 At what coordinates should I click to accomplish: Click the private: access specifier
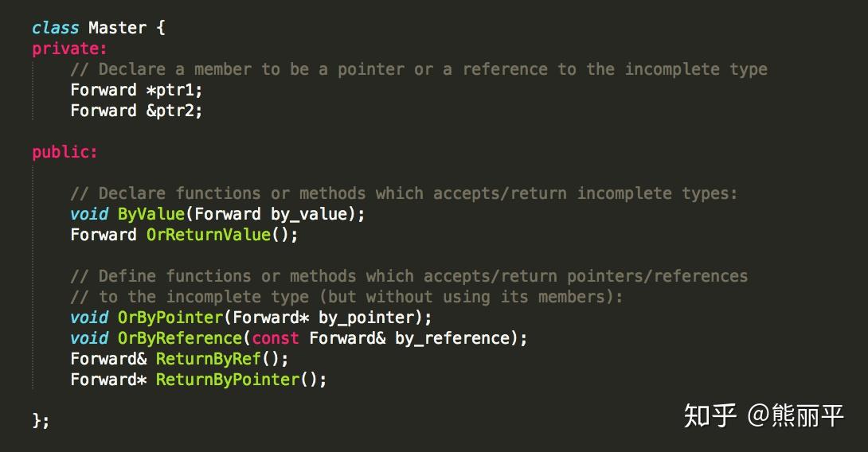point(69,49)
